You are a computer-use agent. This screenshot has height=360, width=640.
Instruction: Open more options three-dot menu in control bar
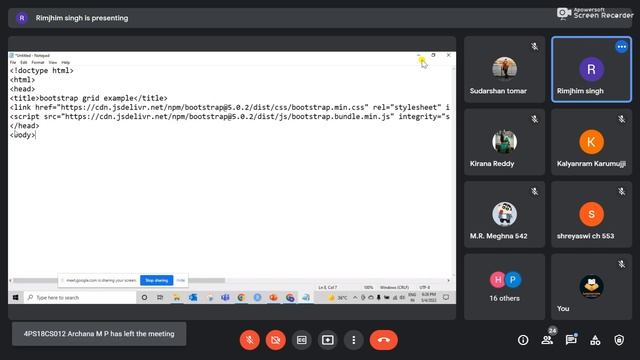[353, 340]
